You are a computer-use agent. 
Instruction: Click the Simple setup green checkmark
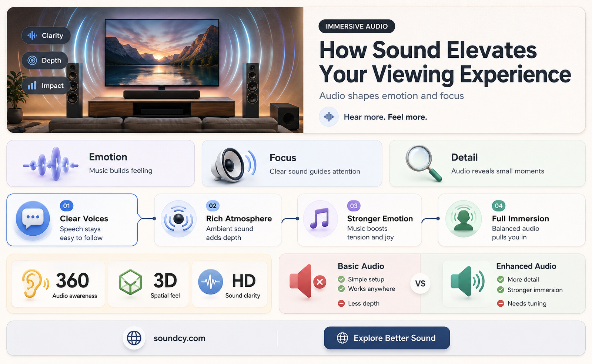[341, 279]
